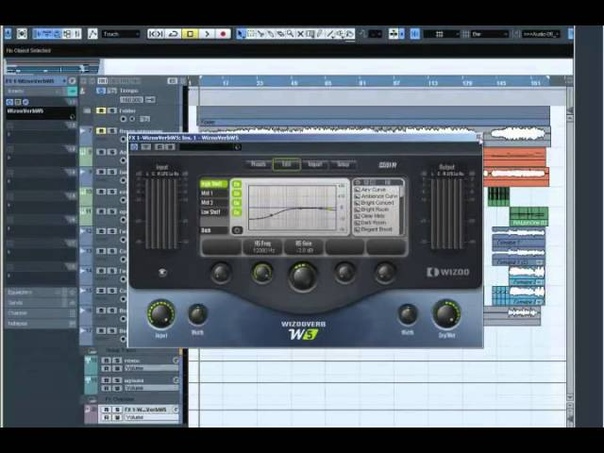Screen dimensions: 604x453
Task: Click the output Width knob beside Dry/Wet
Action: pos(407,314)
